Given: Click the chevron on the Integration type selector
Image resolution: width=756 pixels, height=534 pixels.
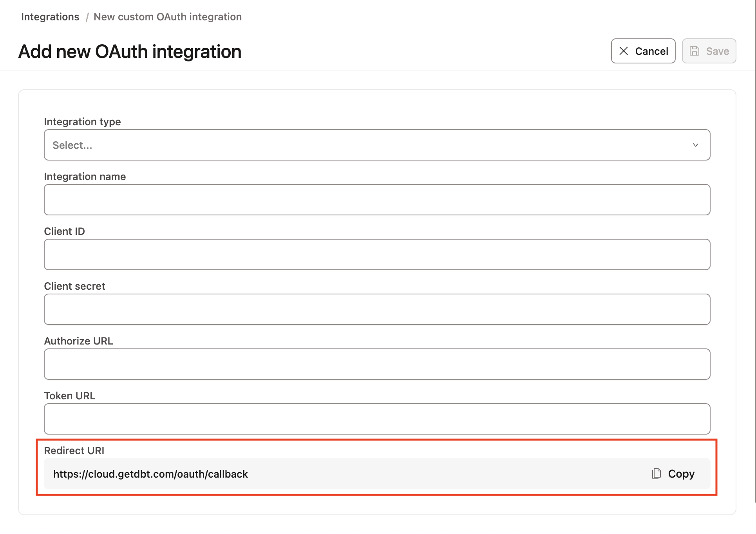Looking at the screenshot, I should (x=696, y=145).
